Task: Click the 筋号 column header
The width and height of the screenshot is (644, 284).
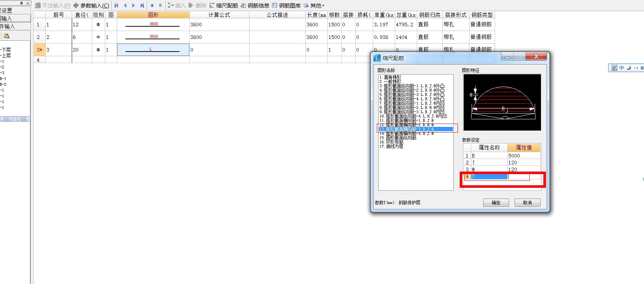Action: pyautogui.click(x=59, y=15)
